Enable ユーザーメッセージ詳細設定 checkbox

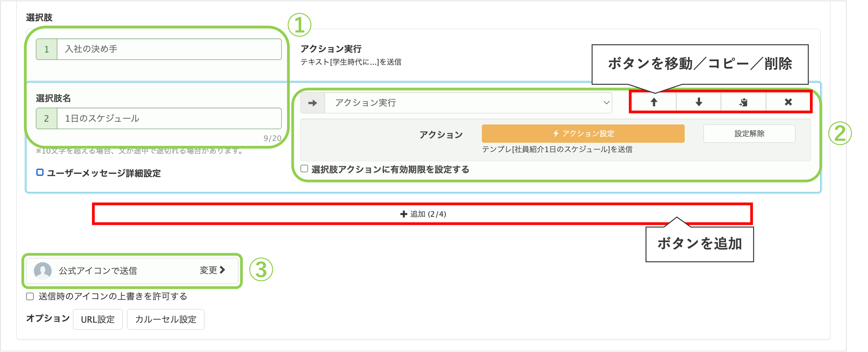click(40, 173)
